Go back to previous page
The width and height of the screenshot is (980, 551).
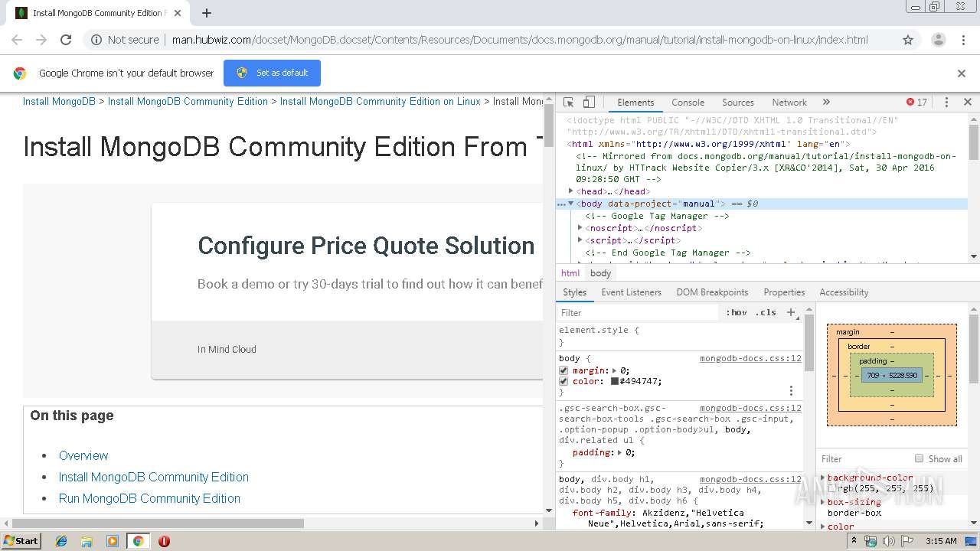click(17, 40)
